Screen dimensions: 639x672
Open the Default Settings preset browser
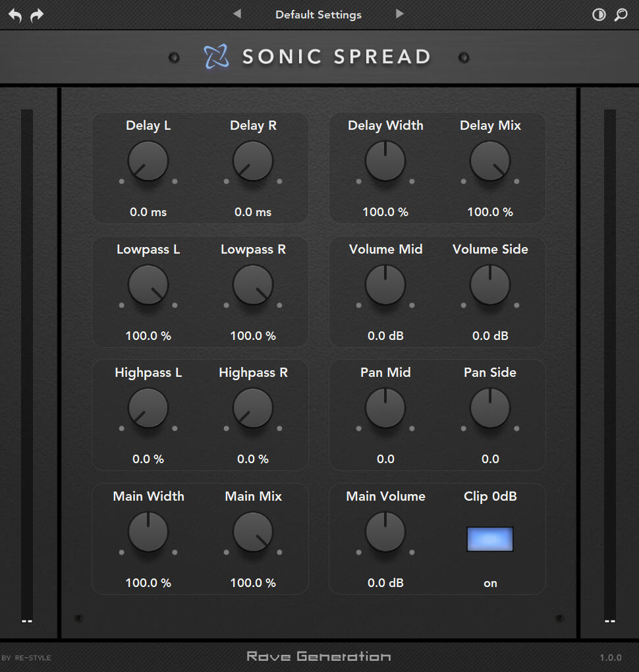pos(318,14)
